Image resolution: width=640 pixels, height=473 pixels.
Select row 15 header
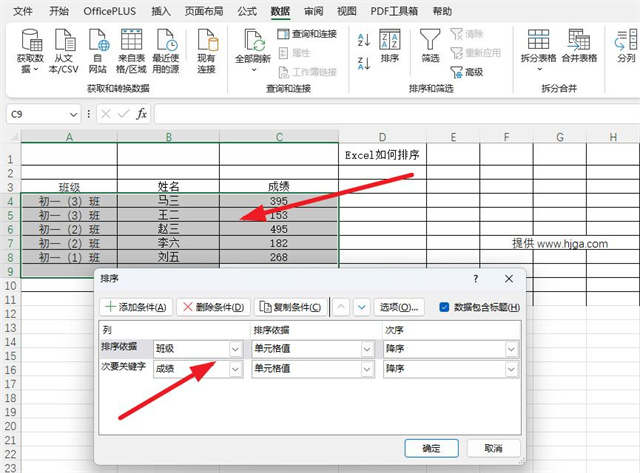point(11,356)
